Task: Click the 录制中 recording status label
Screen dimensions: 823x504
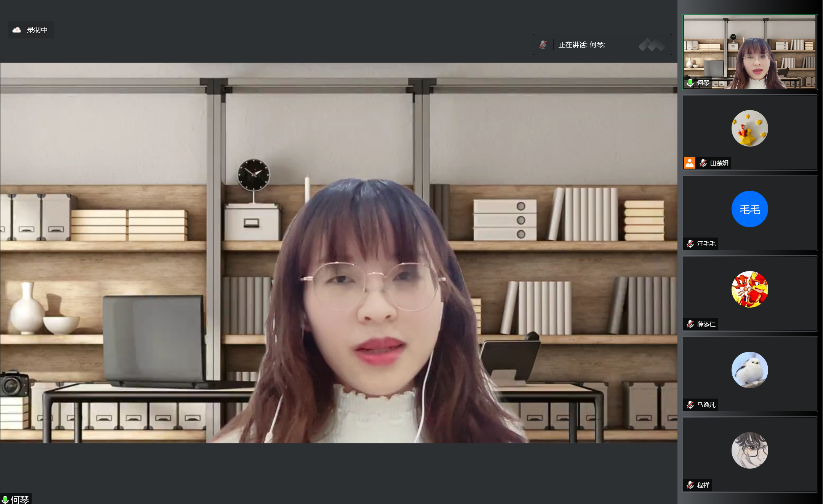Action: [37, 30]
